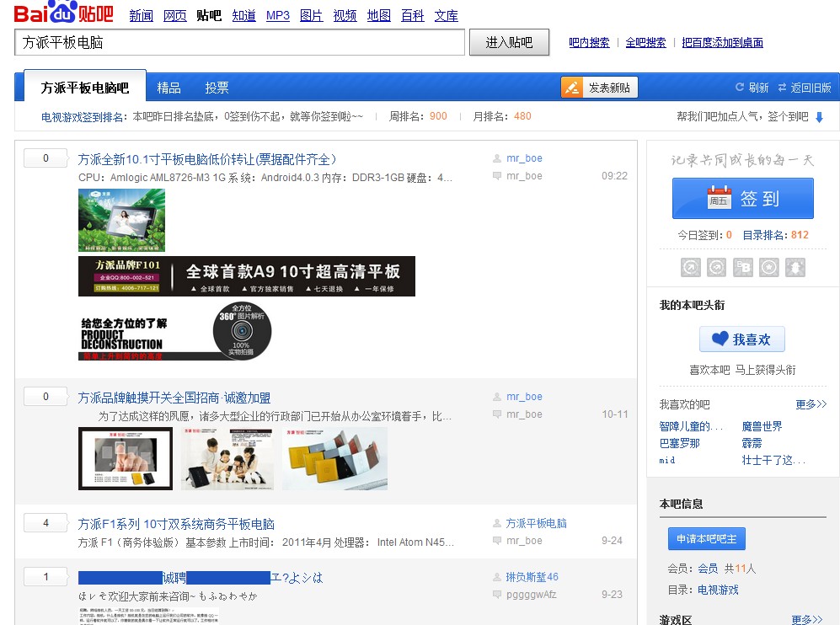840x625 pixels.
Task: Click author name 方派平板电脑
Action: pyautogui.click(x=536, y=523)
